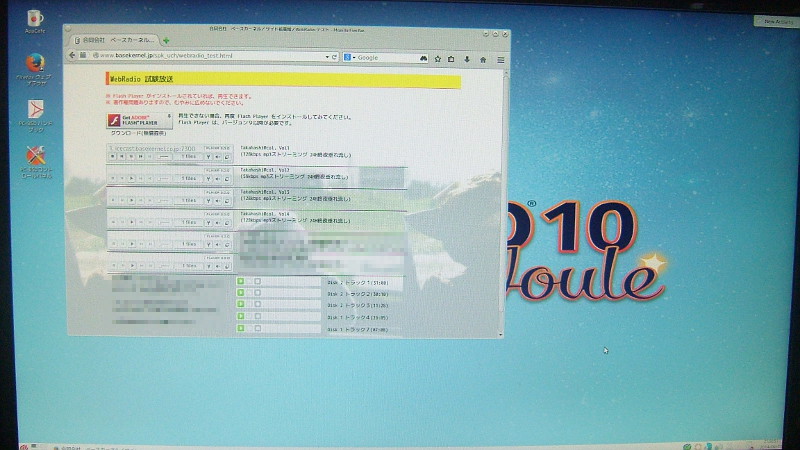Open the Firefox hamburger menu
800x450 pixels.
tap(500, 58)
